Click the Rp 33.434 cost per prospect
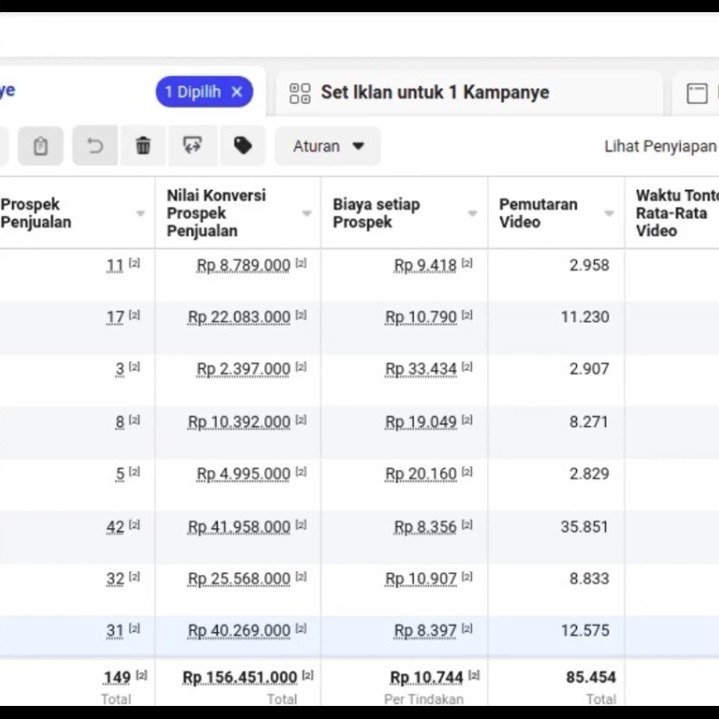This screenshot has width=719, height=719. 421,369
